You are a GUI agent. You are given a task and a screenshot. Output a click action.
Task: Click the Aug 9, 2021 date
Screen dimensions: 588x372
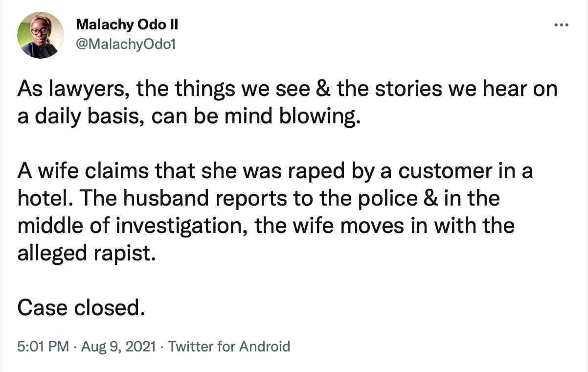119,347
